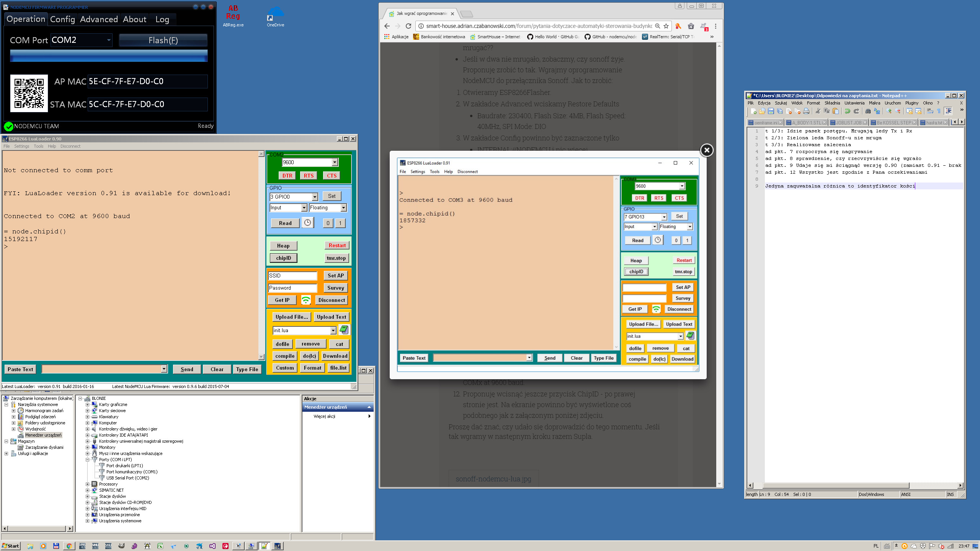The width and height of the screenshot is (980, 551).
Task: Click Chrome back arrow
Action: (x=387, y=26)
